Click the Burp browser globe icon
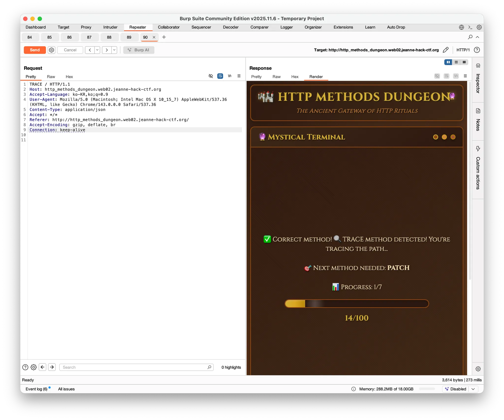The image size is (504, 420). click(x=461, y=27)
